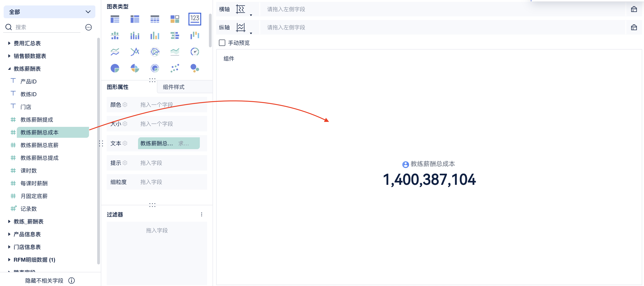Switch to the 图形属性 tab
The width and height of the screenshot is (644, 286).
click(x=117, y=87)
